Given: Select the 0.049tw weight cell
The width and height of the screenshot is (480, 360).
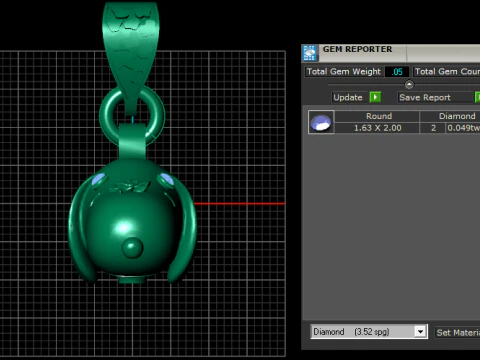Looking at the screenshot, I should 463,128.
